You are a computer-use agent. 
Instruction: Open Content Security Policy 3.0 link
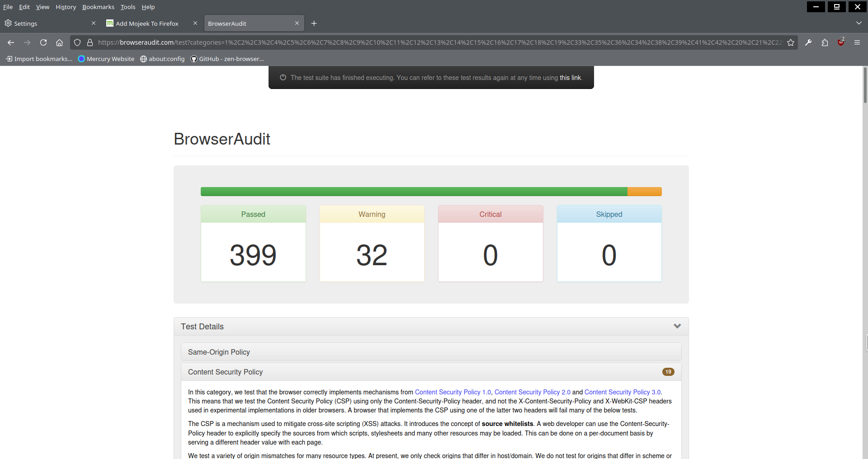click(x=622, y=392)
